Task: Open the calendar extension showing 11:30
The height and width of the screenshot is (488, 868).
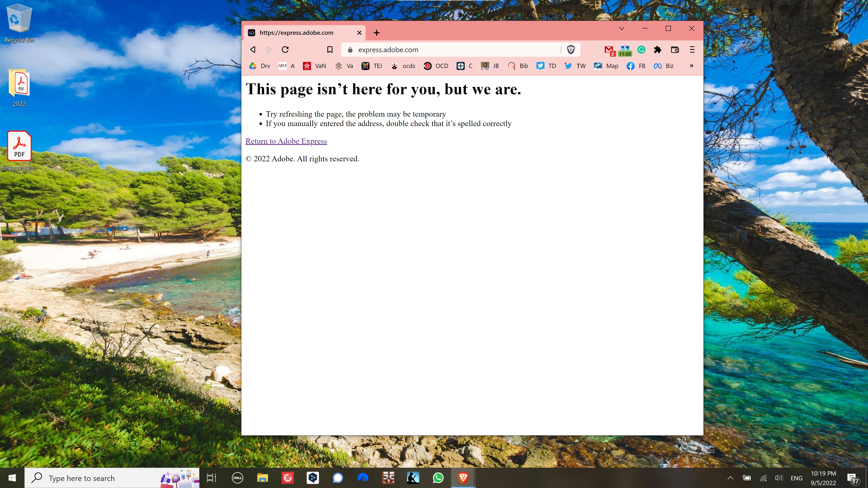Action: click(x=625, y=51)
